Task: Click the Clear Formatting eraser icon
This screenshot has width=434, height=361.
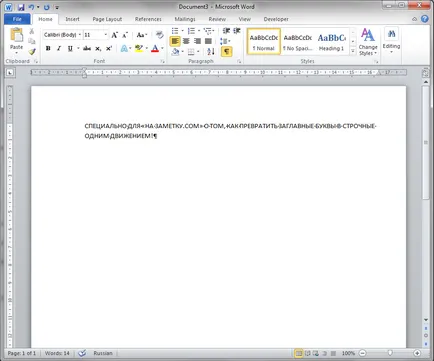Action: pos(160,35)
